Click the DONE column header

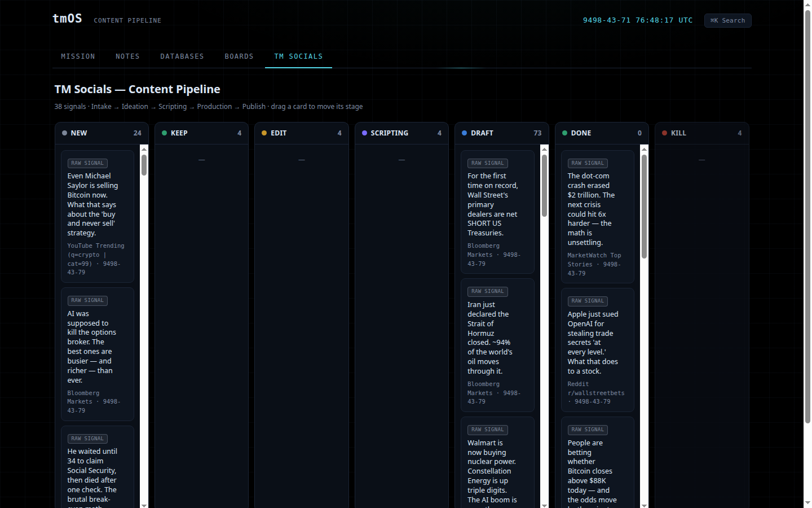602,133
